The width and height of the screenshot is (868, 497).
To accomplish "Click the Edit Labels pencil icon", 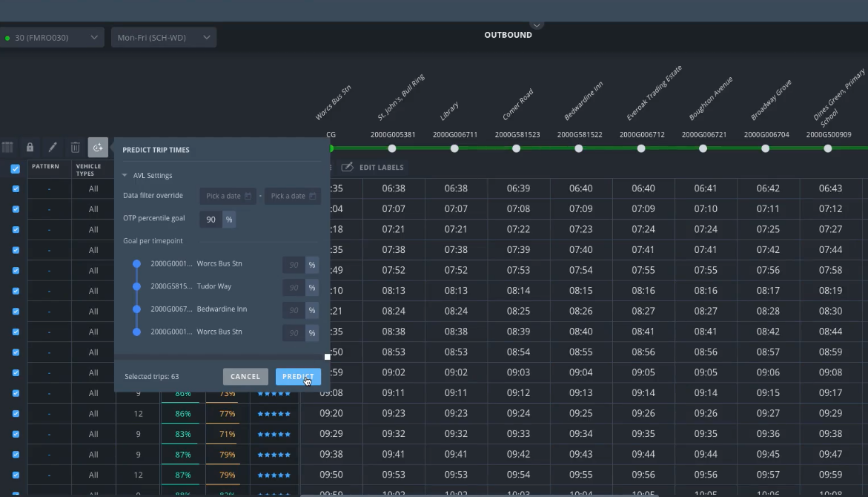I will (346, 167).
